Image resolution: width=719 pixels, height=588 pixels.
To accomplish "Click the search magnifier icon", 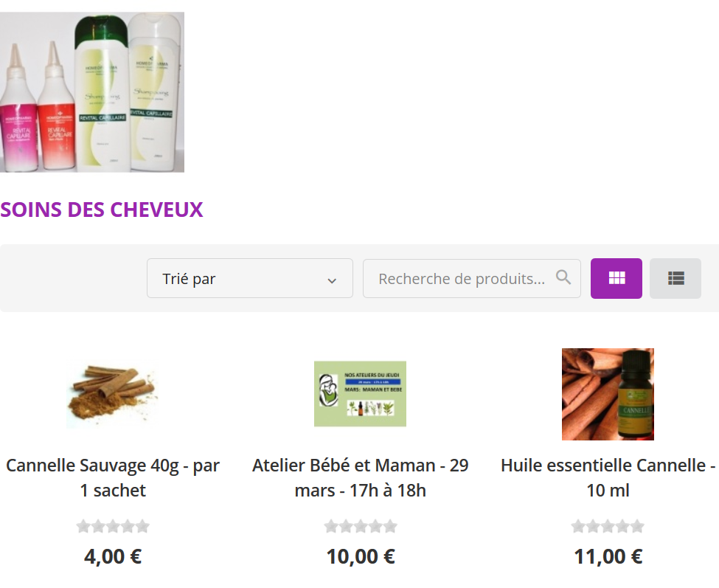I will [563, 277].
